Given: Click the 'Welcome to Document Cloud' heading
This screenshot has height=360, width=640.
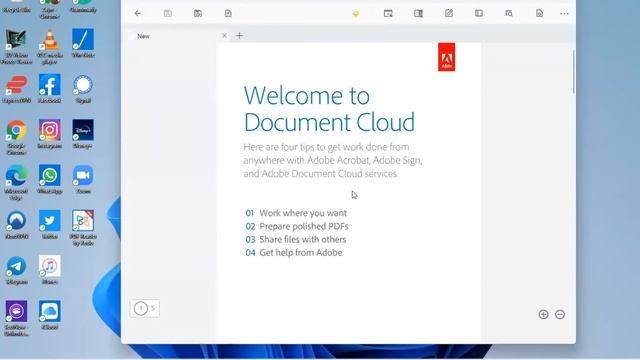Looking at the screenshot, I should (x=329, y=109).
